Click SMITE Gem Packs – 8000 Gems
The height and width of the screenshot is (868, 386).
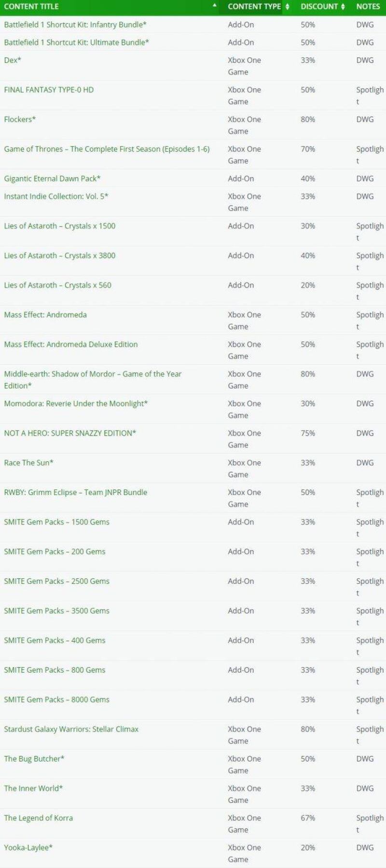(x=56, y=699)
